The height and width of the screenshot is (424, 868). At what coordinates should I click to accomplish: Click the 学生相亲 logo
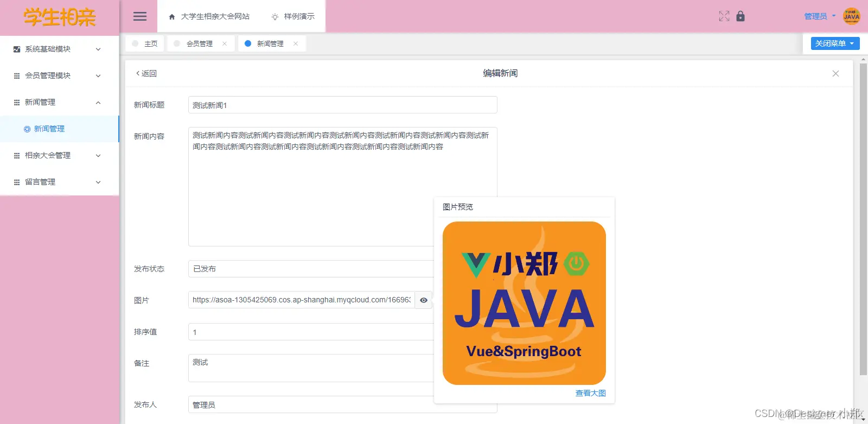click(60, 17)
